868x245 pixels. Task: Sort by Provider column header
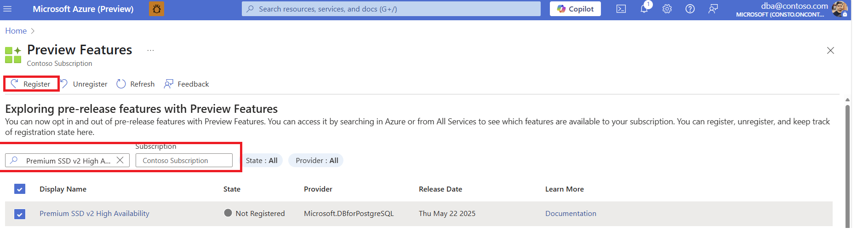point(318,189)
